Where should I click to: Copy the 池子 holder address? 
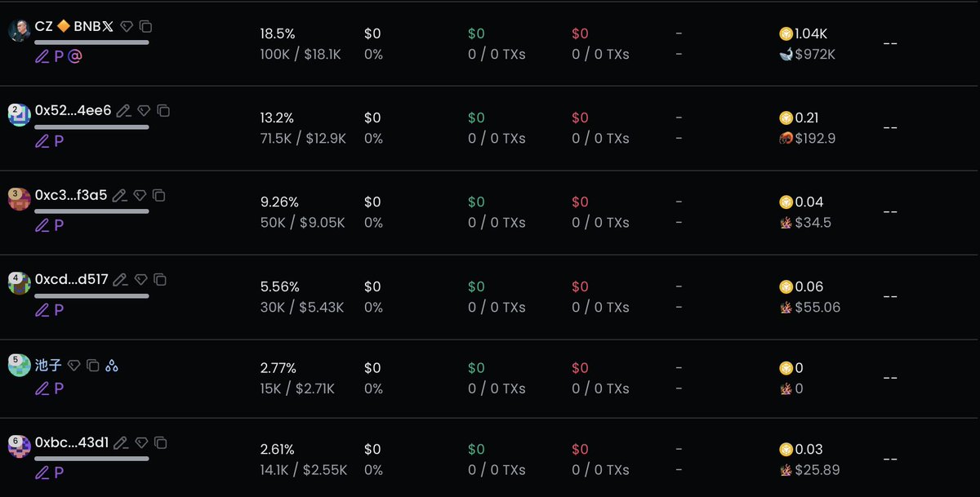[93, 365]
